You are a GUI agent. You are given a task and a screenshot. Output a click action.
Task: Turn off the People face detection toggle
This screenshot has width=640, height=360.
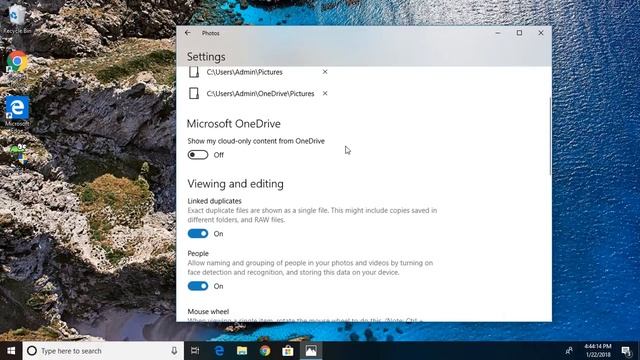198,286
